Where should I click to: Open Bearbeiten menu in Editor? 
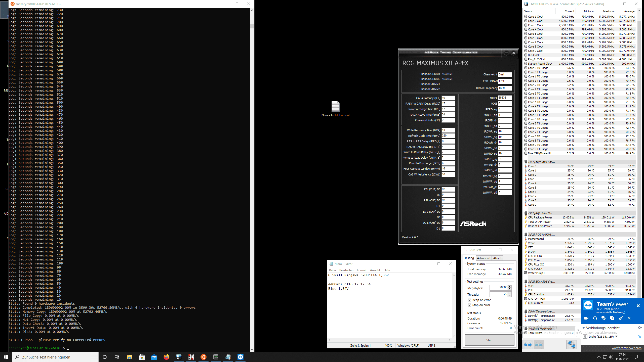point(346,270)
